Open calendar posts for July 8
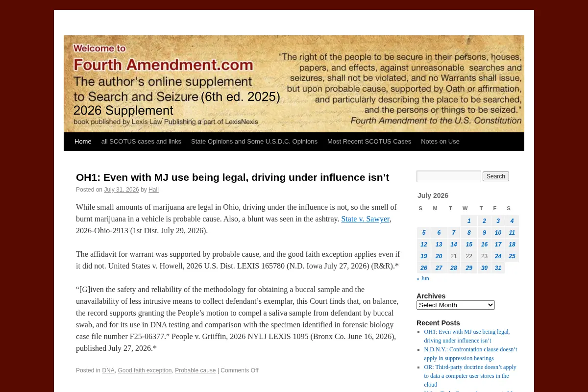 click(x=469, y=233)
